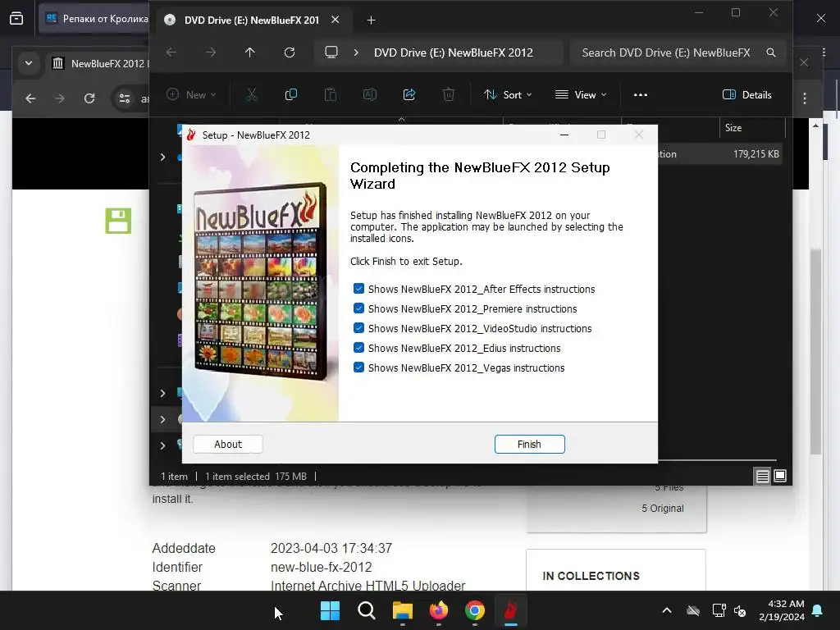Screen dimensions: 840x630
Task: Go back in the Chrome browser
Action: [30, 98]
